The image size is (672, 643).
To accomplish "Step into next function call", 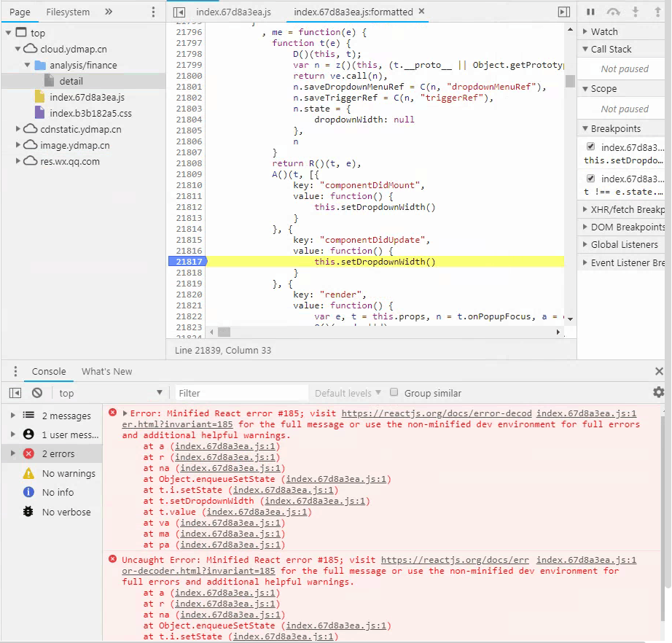I will point(635,12).
